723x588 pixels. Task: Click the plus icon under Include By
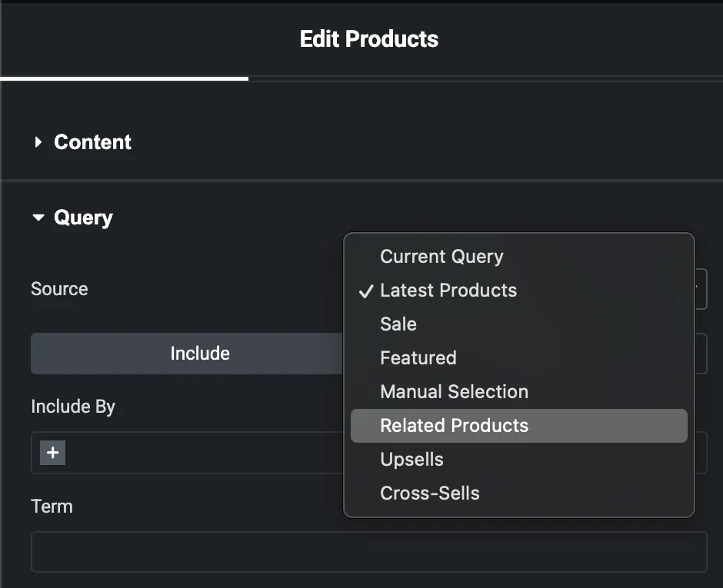click(x=52, y=453)
